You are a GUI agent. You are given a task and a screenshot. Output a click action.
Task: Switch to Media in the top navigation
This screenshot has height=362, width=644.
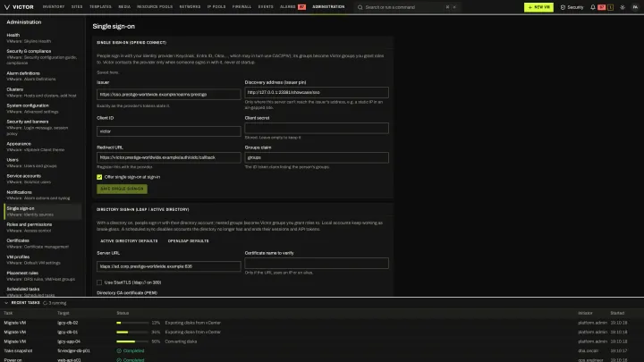point(124,7)
